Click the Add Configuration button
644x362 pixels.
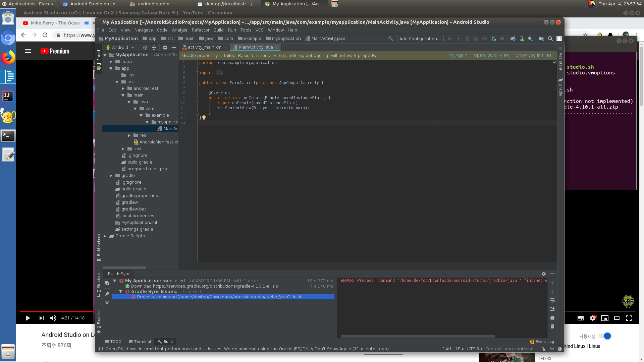420,39
